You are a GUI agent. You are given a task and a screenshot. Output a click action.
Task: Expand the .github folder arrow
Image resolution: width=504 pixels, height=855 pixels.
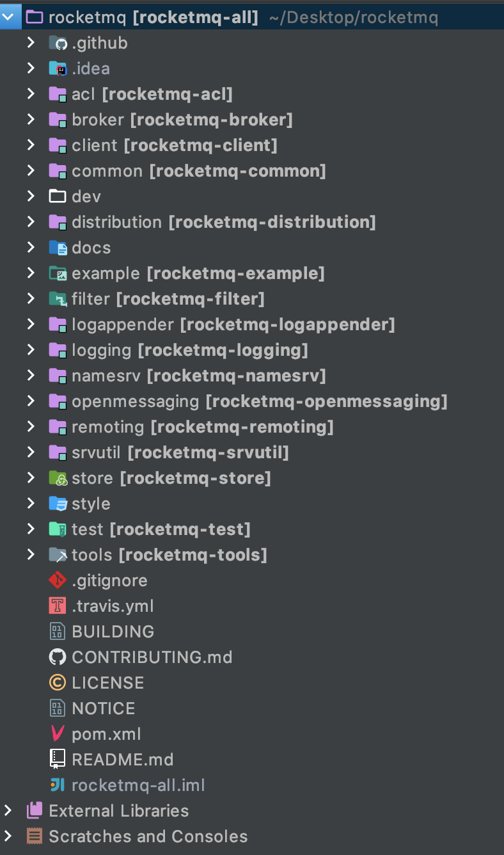point(30,43)
